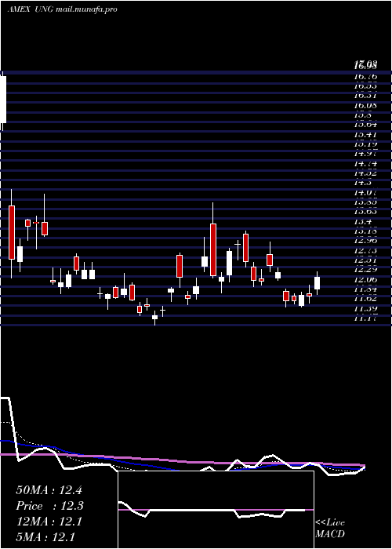Click the 15.41 price axis label
Viewport: 392px width, 549px height.
pos(365,134)
